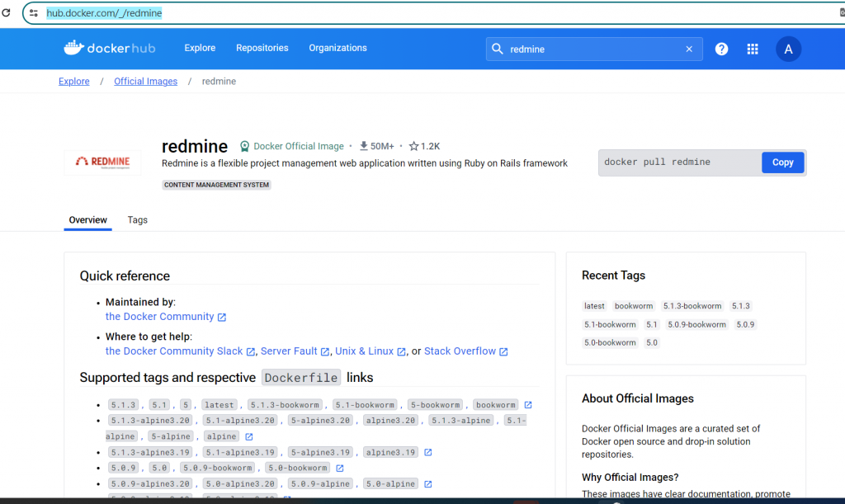Select the 5.0-bookworm recent tag chip
The image size is (845, 504).
[x=610, y=342]
